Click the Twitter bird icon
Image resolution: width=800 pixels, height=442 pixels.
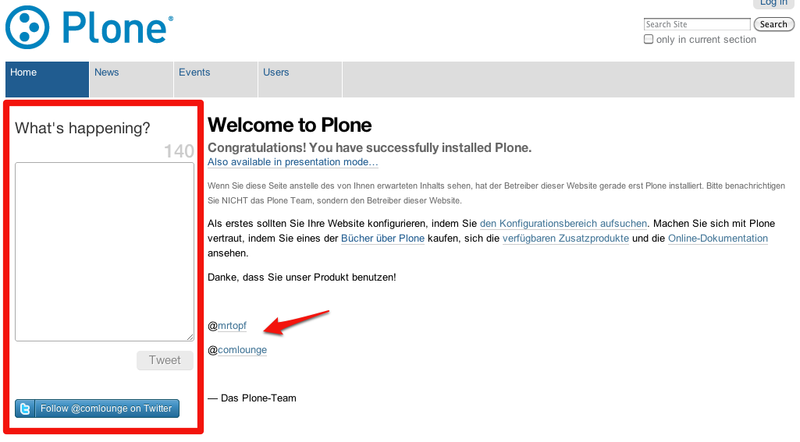[25, 409]
